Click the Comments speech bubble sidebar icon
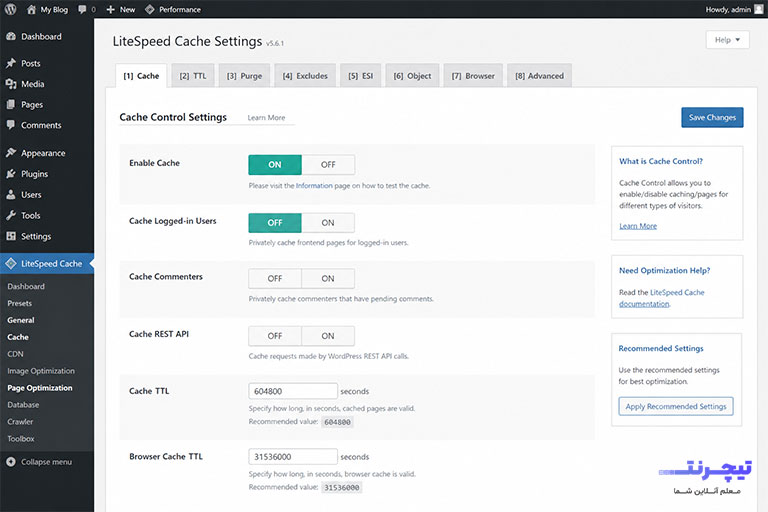Screen dimensions: 768x512 pos(11,125)
